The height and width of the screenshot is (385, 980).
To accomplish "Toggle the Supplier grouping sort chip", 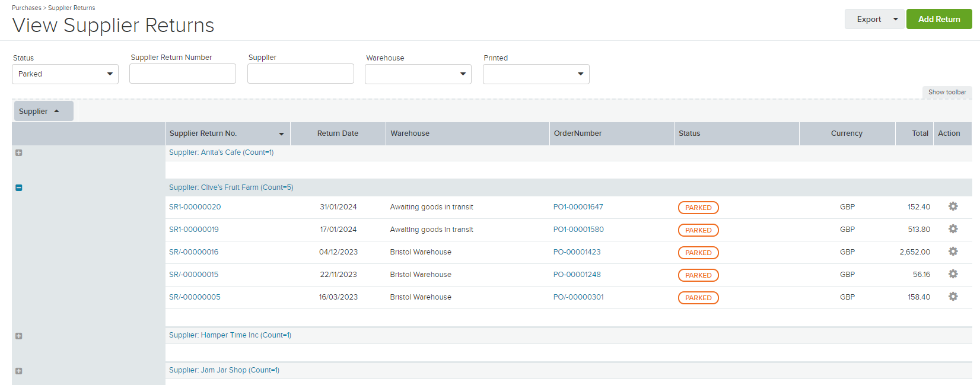I will click(x=44, y=111).
